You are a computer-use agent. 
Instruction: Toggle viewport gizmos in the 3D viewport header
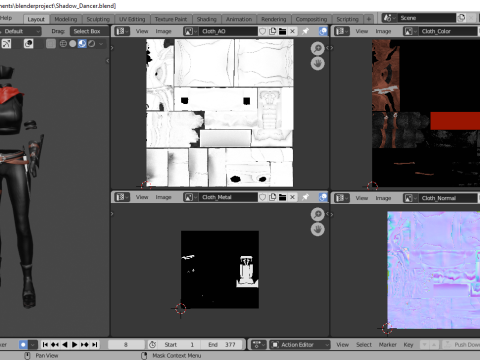pyautogui.click(x=7, y=44)
